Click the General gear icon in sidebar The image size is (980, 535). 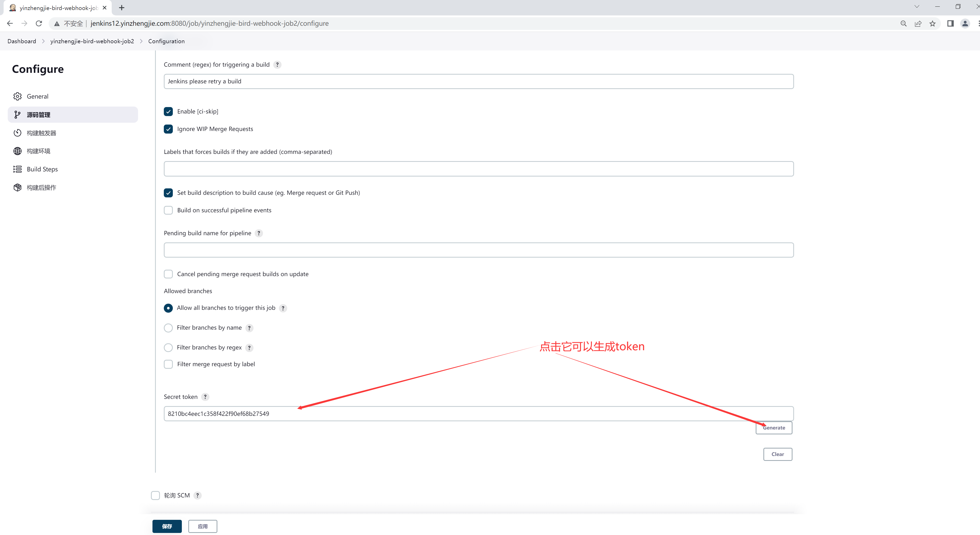pos(18,96)
